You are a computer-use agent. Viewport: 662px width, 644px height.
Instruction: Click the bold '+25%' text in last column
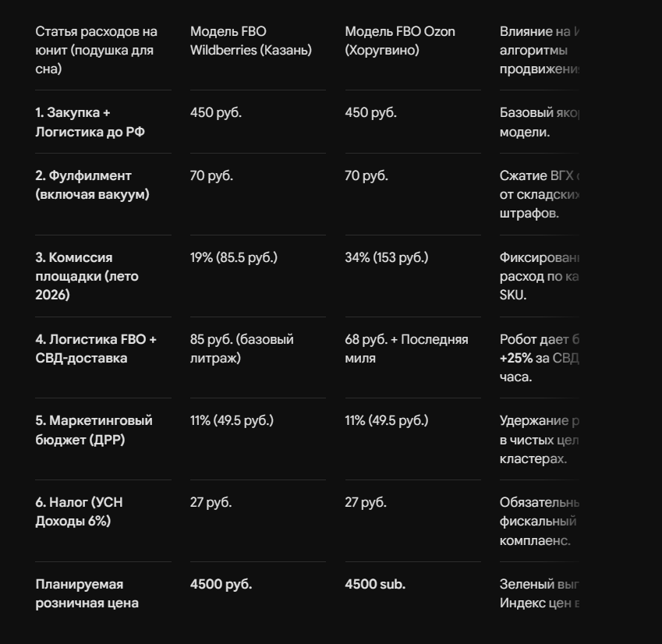tap(516, 358)
